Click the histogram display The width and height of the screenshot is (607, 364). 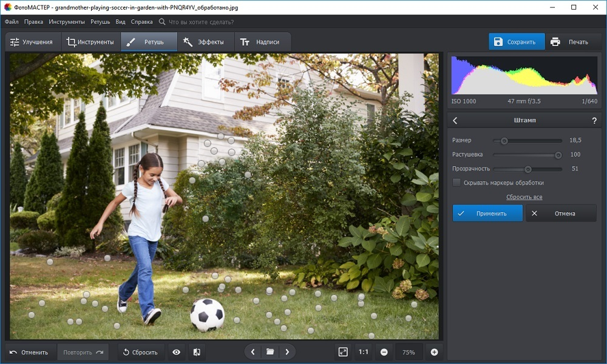pyautogui.click(x=524, y=75)
